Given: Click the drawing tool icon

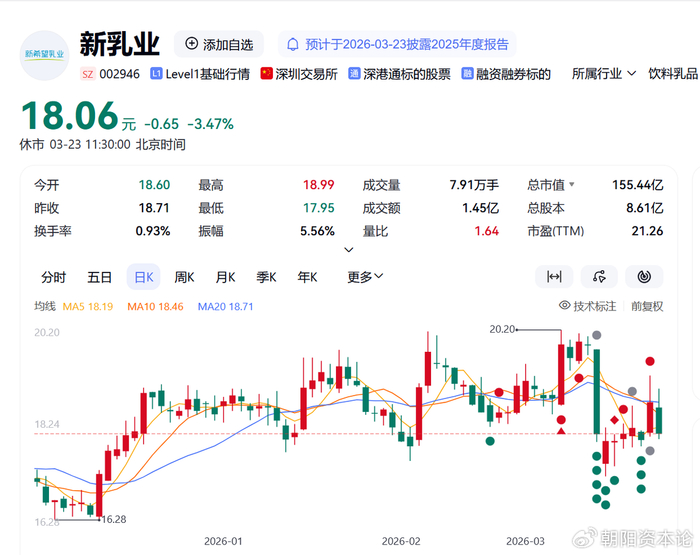Looking at the screenshot, I should tap(599, 277).
